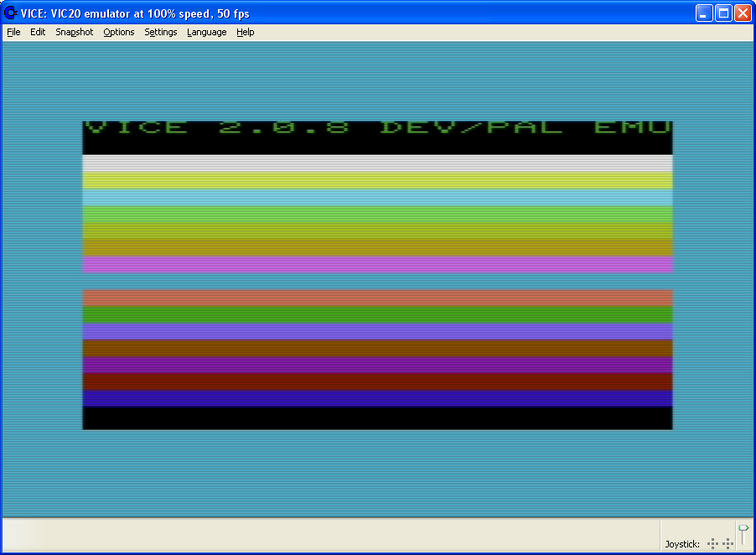The height and width of the screenshot is (555, 756).
Task: Click the dark red color bar
Action: point(377,381)
